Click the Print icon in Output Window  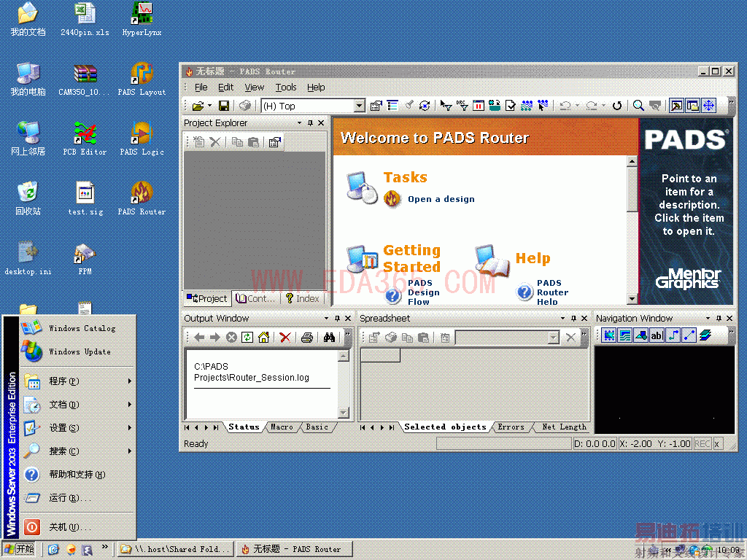(x=307, y=338)
